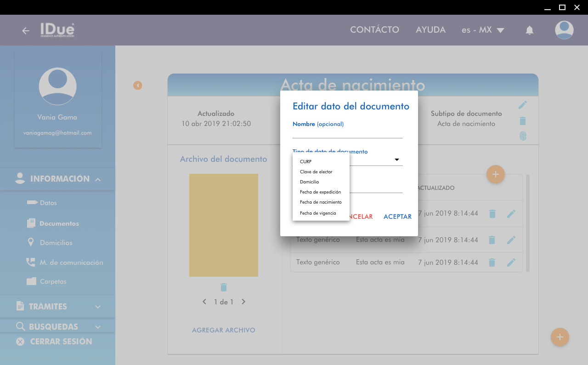
Task: Click the yellow document thumbnail
Action: [224, 225]
